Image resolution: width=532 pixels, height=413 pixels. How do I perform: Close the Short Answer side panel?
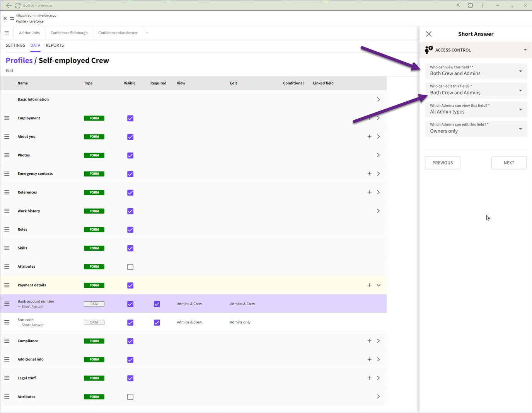(428, 34)
